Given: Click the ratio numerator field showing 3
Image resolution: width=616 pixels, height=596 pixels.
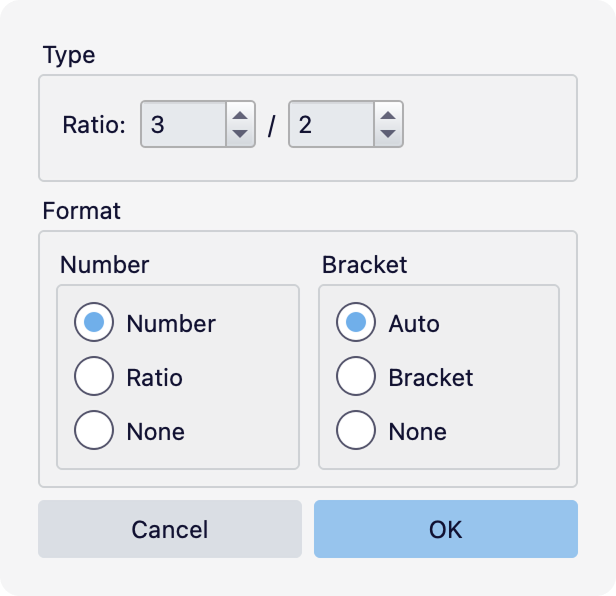Looking at the screenshot, I should click(184, 125).
